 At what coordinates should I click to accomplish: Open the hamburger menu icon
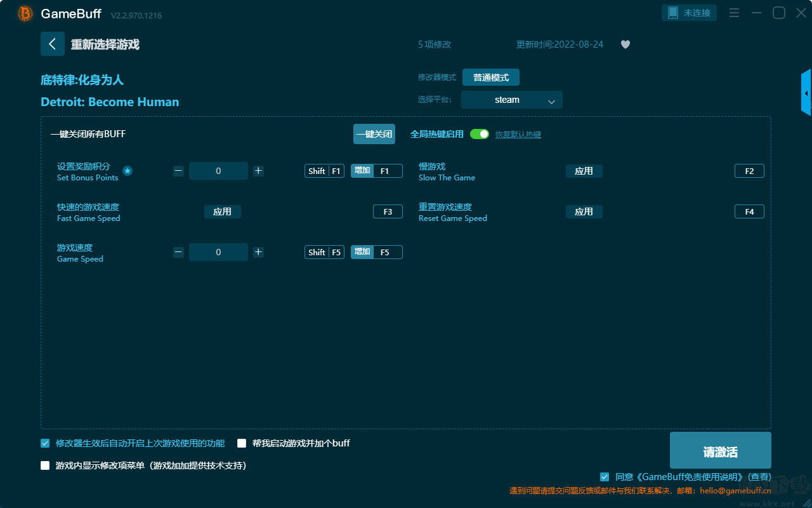(734, 13)
